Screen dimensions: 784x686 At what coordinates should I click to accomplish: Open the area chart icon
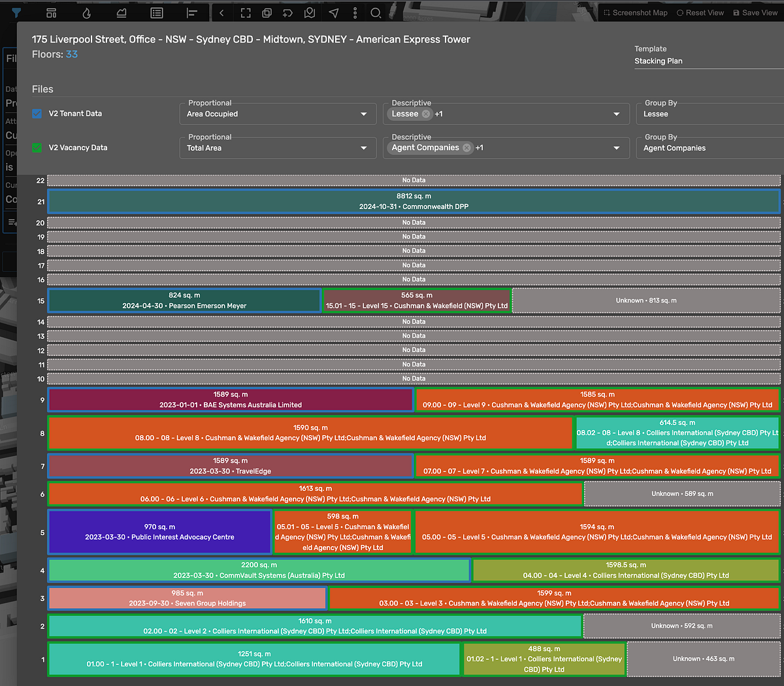(122, 12)
